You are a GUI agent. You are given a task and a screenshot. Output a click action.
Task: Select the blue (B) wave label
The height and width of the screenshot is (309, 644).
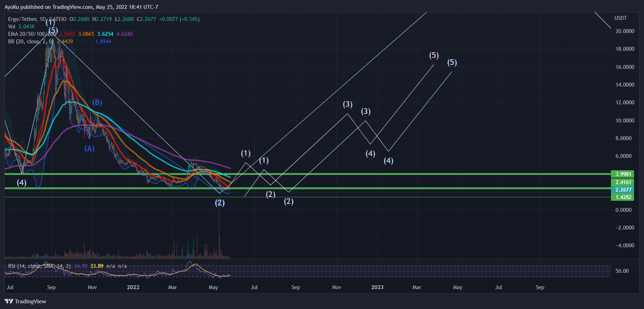click(97, 103)
